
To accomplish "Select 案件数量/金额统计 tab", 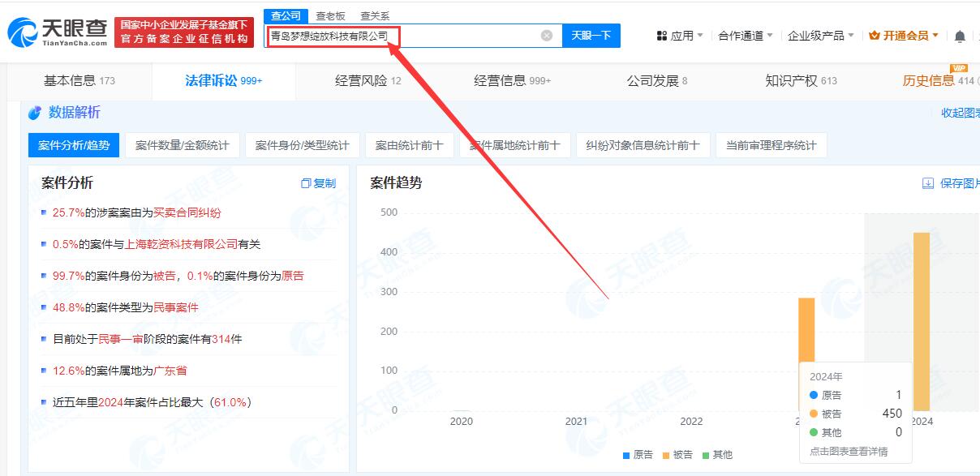I will point(182,146).
